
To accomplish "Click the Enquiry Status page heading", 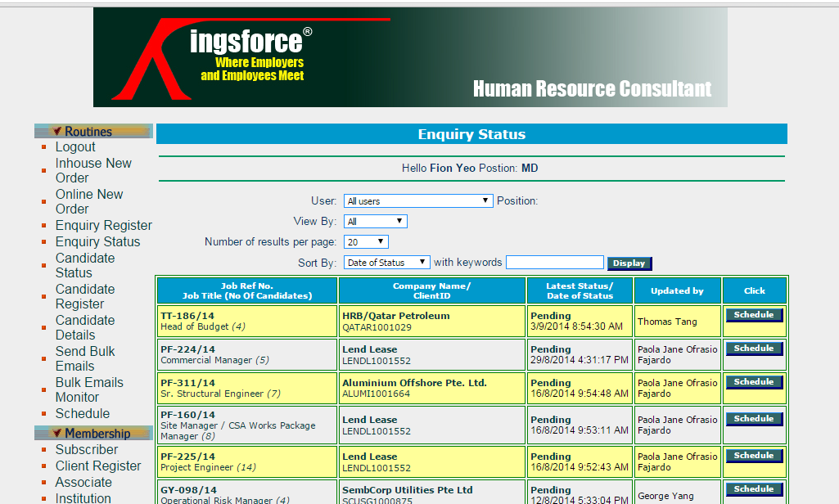I will pyautogui.click(x=471, y=134).
